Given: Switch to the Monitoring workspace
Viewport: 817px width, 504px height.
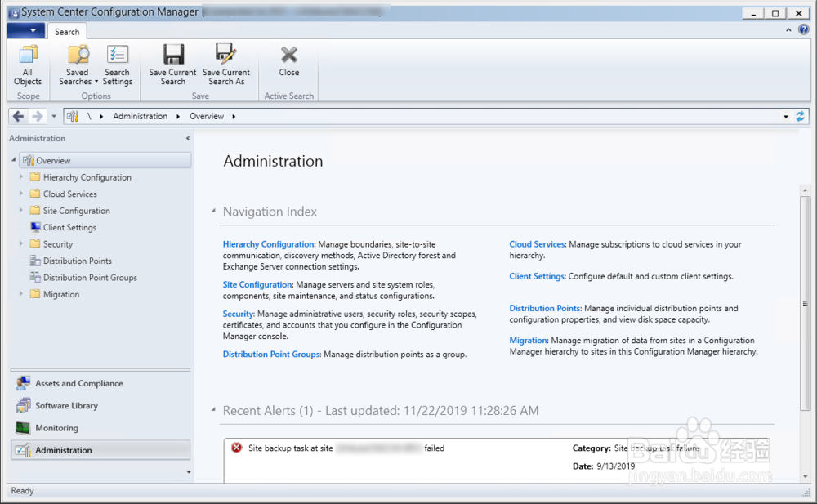Looking at the screenshot, I should click(100, 428).
